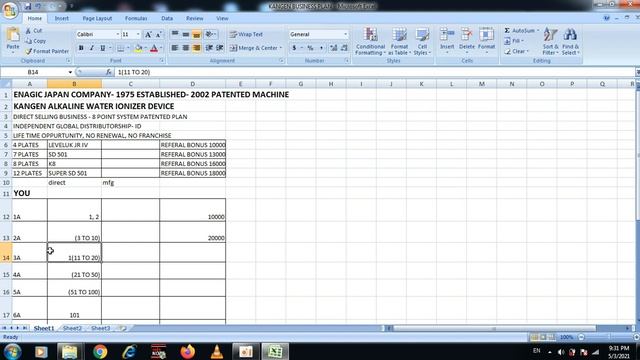Viewport: 640px width, 360px height.
Task: Open the Font name dropdown (Calibri)
Action: click(118, 34)
